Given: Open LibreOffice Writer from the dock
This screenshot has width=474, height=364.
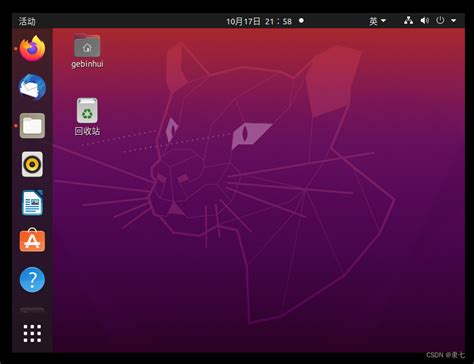Looking at the screenshot, I should (32, 203).
